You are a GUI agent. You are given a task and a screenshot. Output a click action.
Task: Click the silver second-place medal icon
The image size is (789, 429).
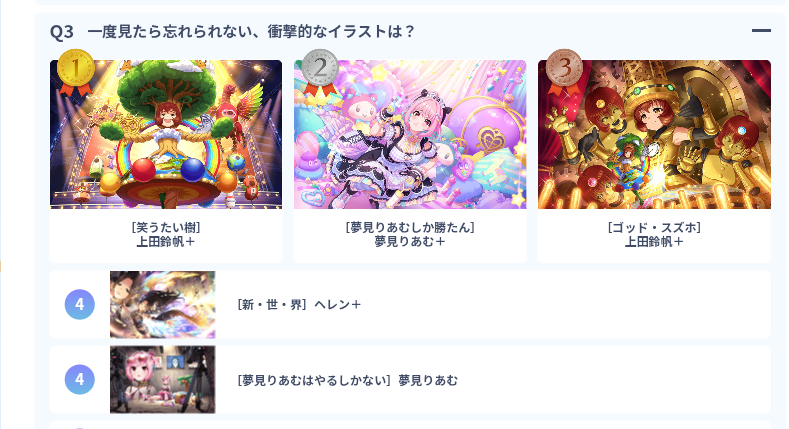point(320,71)
